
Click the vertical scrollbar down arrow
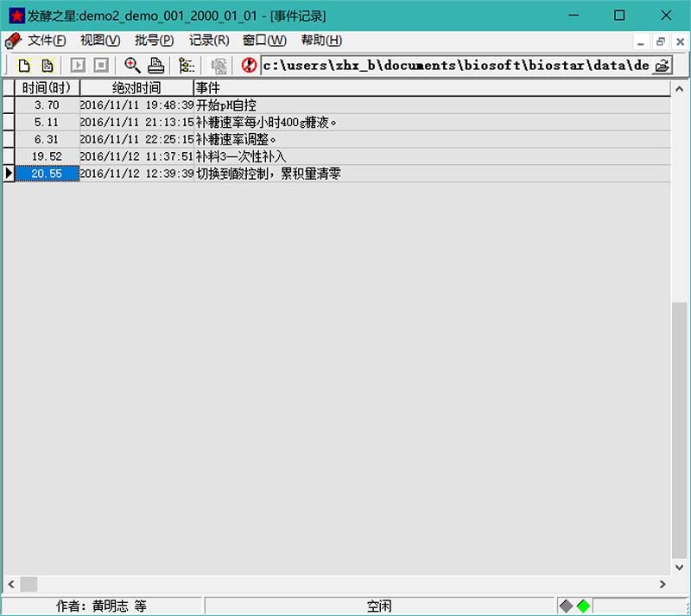point(681,567)
